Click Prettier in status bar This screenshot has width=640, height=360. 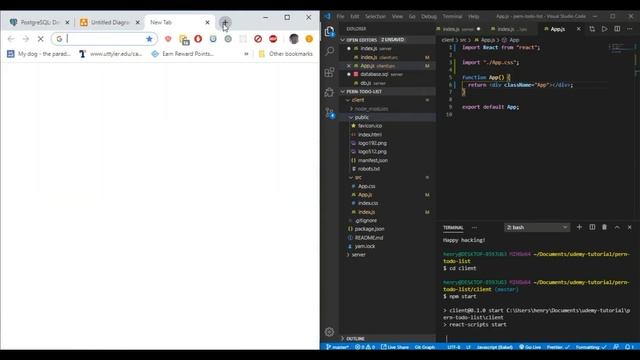558,347
